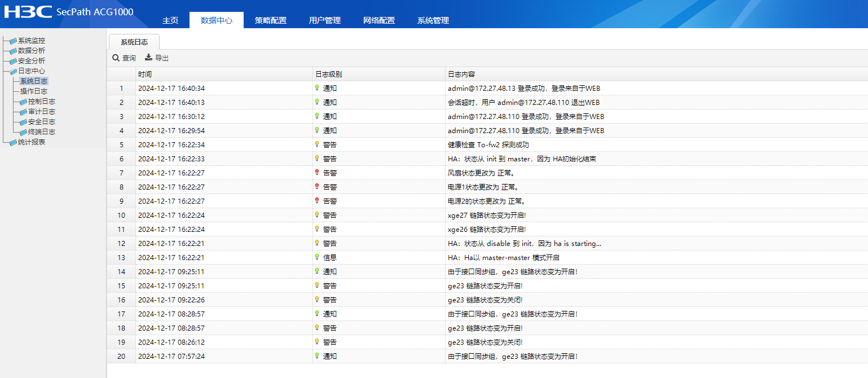Click the green notice icon in row 1
The width and height of the screenshot is (868, 378).
(317, 88)
